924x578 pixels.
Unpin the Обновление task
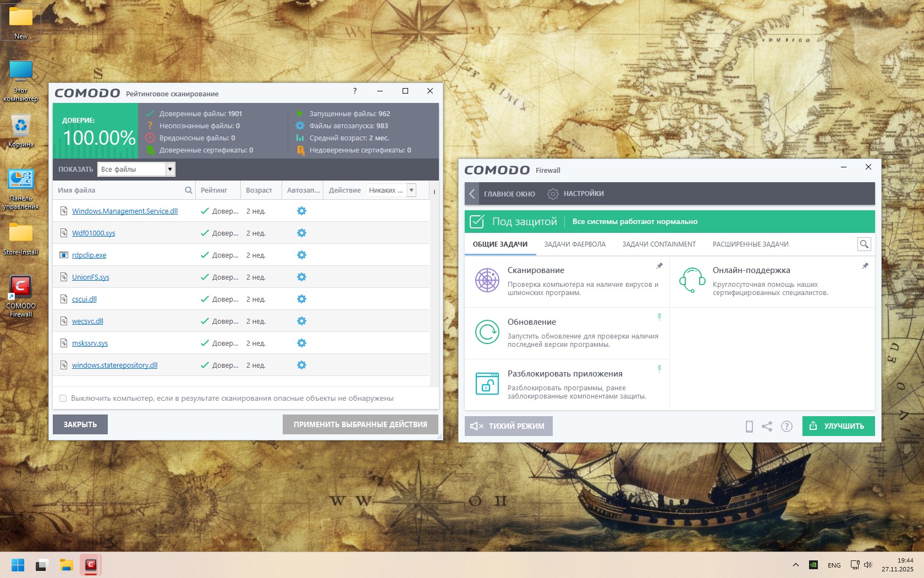pyautogui.click(x=659, y=317)
